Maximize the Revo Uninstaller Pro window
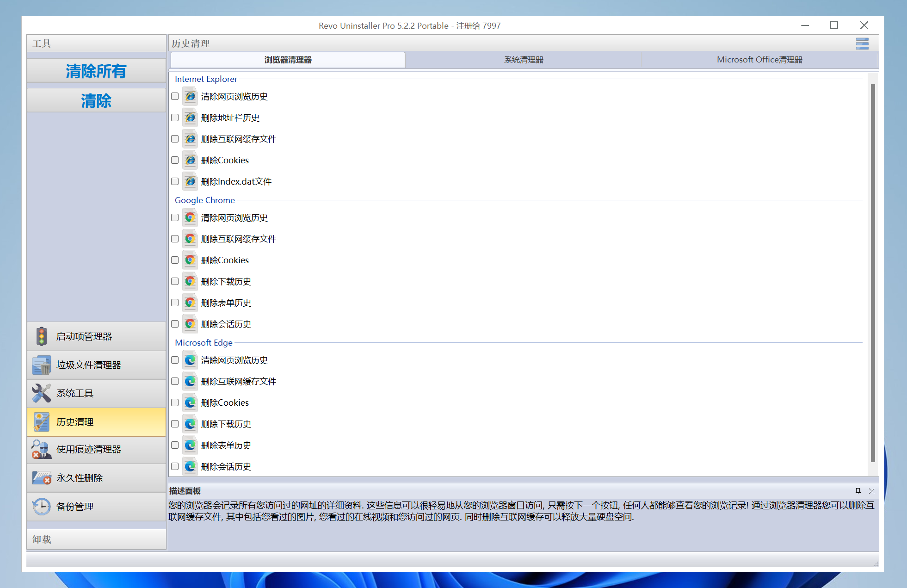The height and width of the screenshot is (588, 907). point(834,25)
